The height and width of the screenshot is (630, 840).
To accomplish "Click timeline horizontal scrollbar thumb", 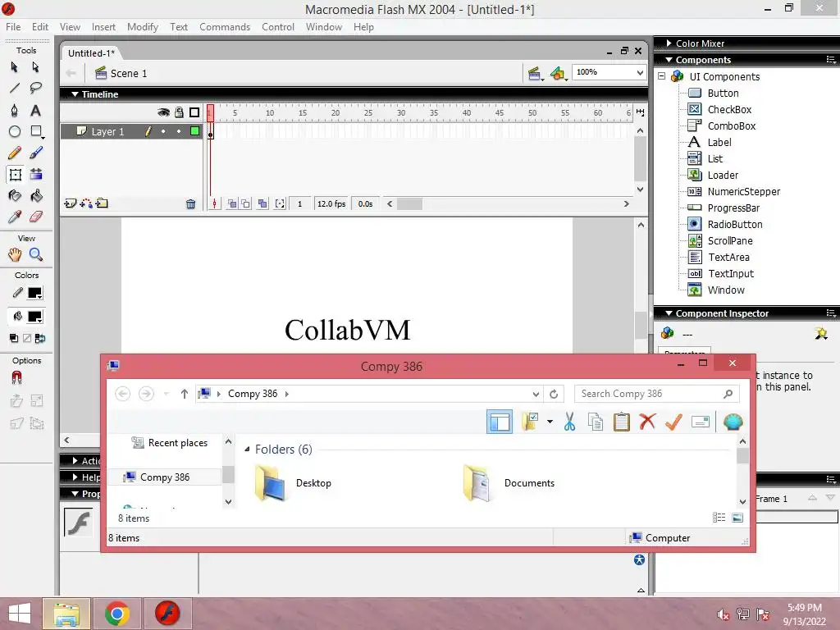I will pyautogui.click(x=409, y=204).
